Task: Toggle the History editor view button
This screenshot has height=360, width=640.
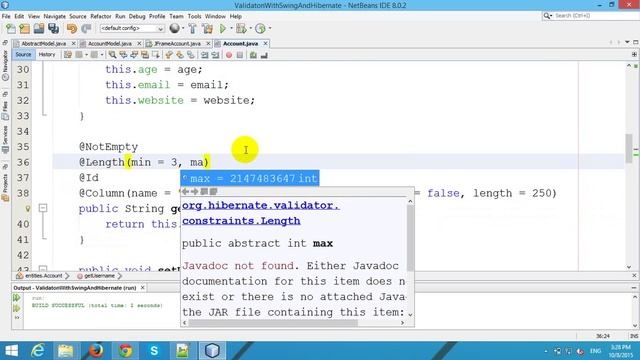Action: (47, 55)
